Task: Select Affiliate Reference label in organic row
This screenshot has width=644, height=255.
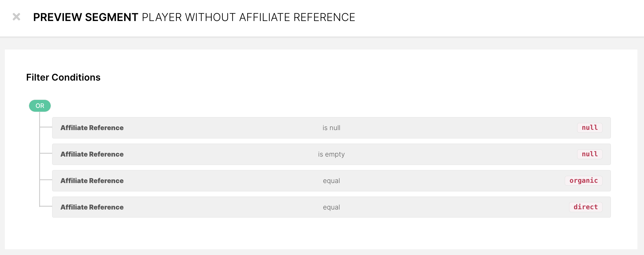Action: [x=92, y=181]
